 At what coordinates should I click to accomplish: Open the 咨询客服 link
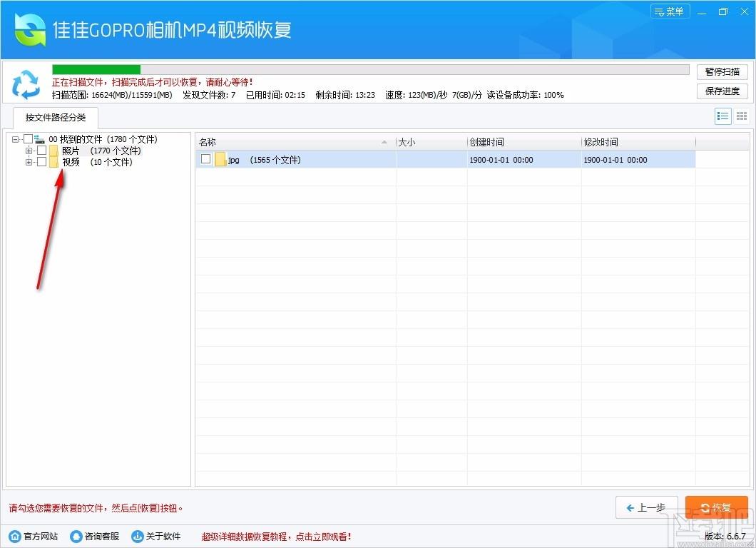coord(102,537)
